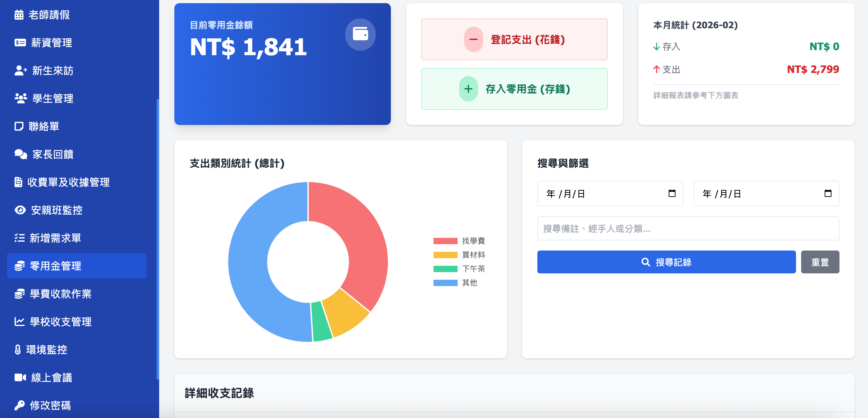Click the 詳細收支記錄 heading
868x418 pixels.
point(219,393)
